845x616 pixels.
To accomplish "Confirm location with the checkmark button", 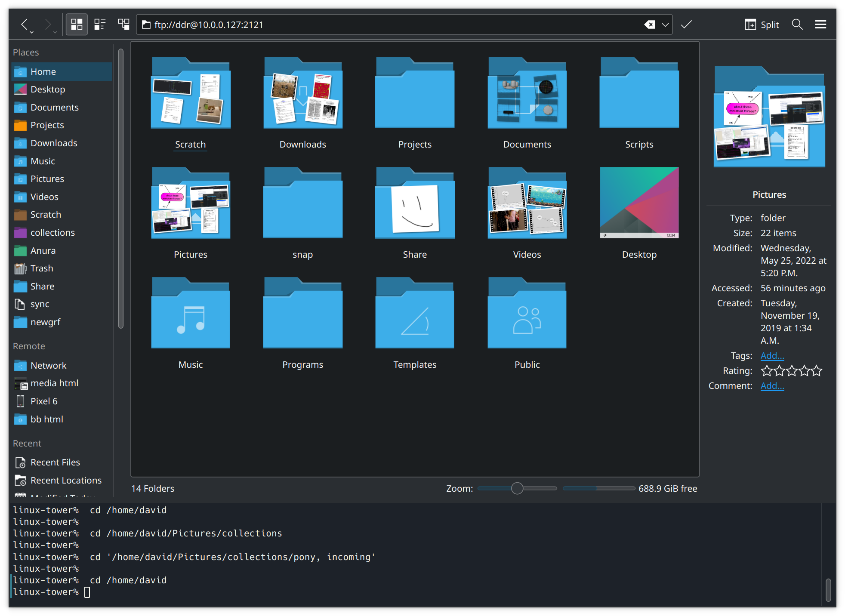I will coord(686,25).
